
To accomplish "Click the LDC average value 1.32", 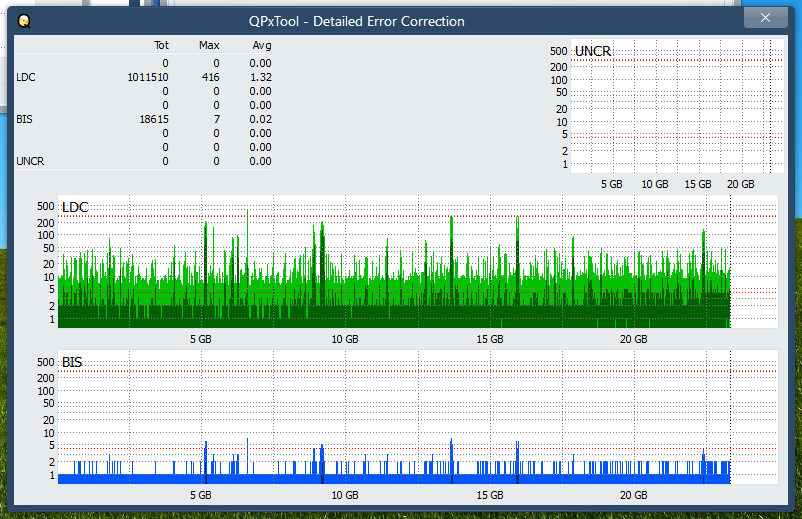I will pyautogui.click(x=259, y=77).
